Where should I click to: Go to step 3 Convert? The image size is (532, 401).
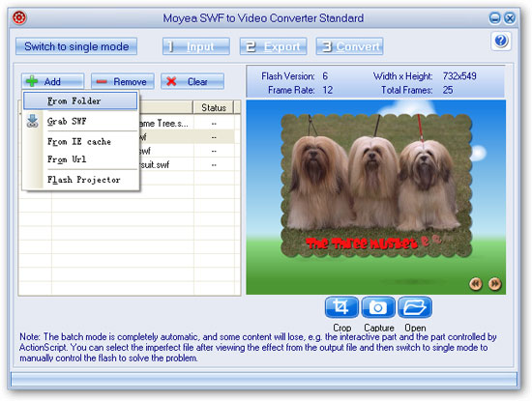pos(349,46)
